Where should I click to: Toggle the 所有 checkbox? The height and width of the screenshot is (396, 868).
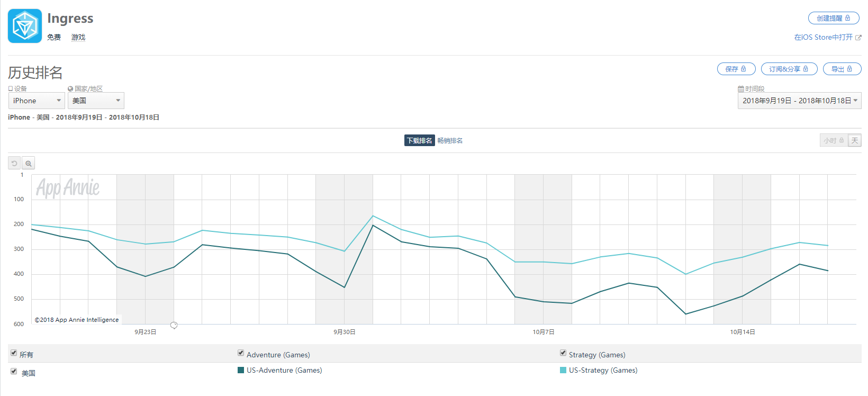[14, 353]
